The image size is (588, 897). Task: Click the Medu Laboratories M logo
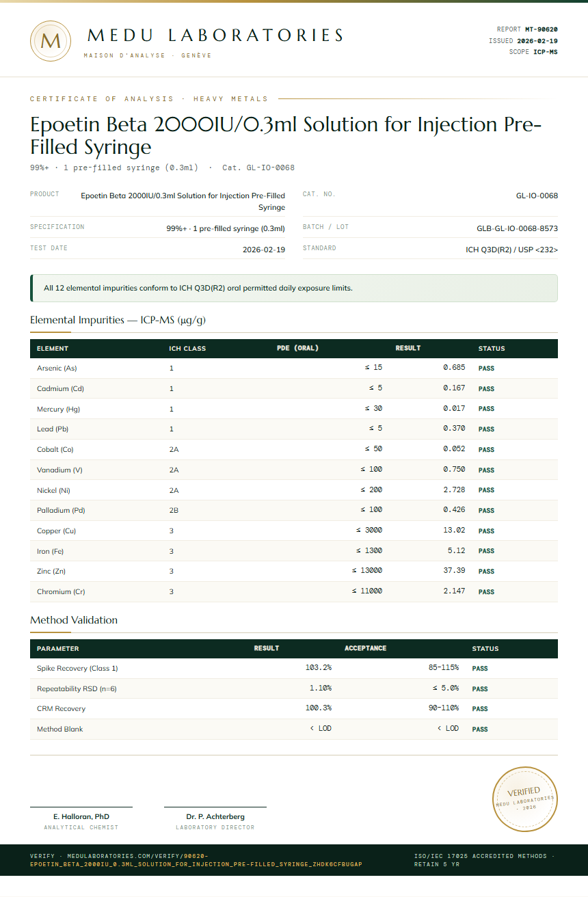51,41
